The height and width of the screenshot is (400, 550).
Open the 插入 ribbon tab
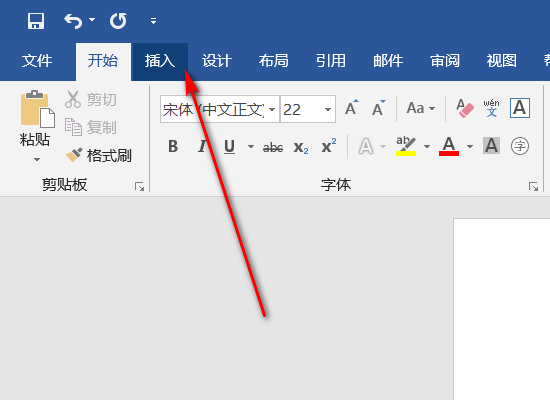[x=160, y=61]
